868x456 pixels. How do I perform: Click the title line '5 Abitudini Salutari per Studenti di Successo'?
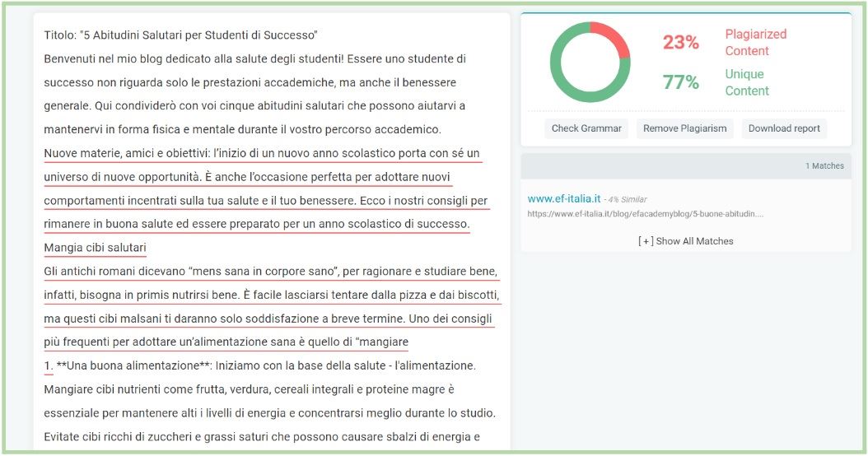pyautogui.click(x=180, y=35)
